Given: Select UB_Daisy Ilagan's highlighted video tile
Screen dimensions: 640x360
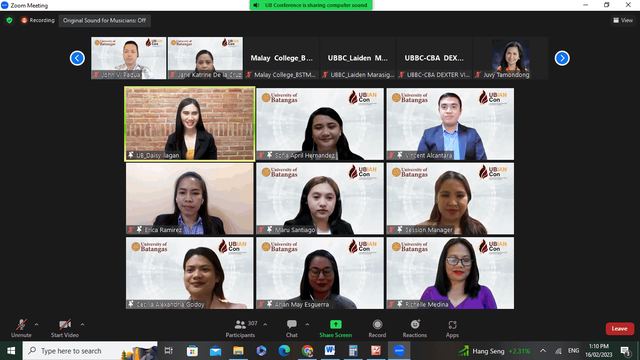Looking at the screenshot, I should (x=190, y=124).
